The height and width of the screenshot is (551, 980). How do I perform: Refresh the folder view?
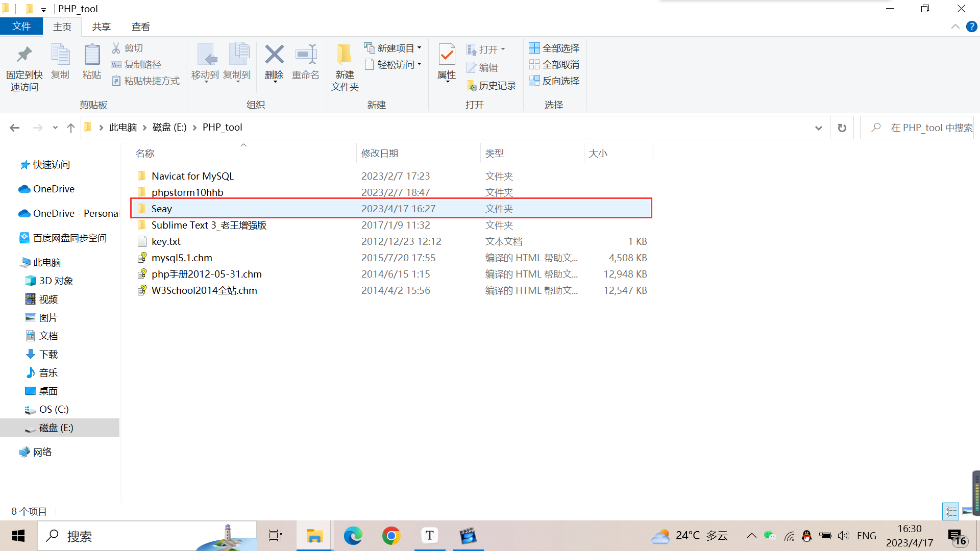842,128
